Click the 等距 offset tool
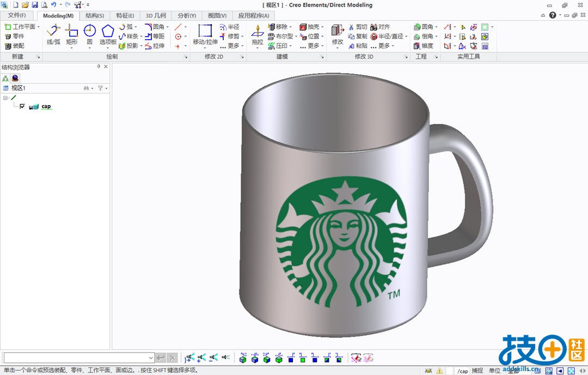The image size is (588, 375). tap(155, 36)
